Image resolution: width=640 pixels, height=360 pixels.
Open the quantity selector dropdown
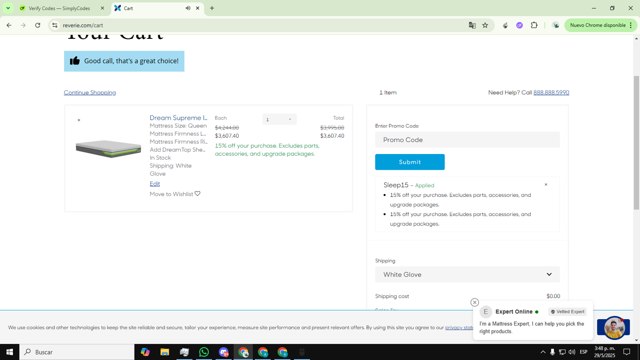tap(279, 119)
